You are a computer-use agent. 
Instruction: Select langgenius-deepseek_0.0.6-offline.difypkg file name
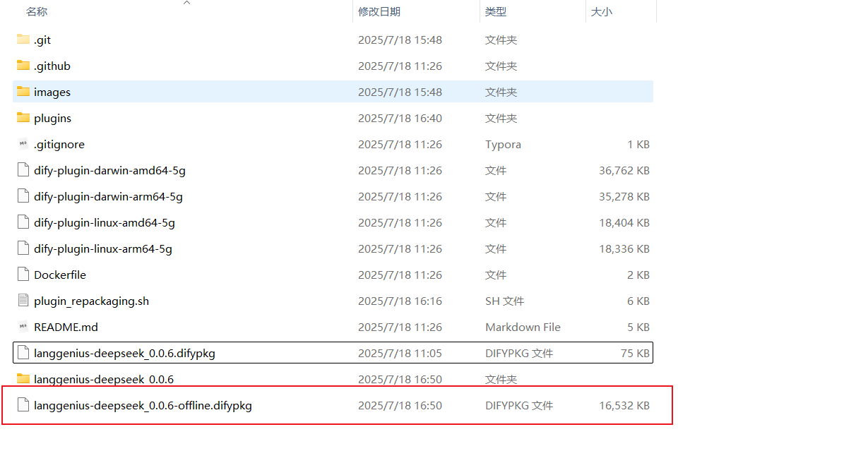(143, 405)
